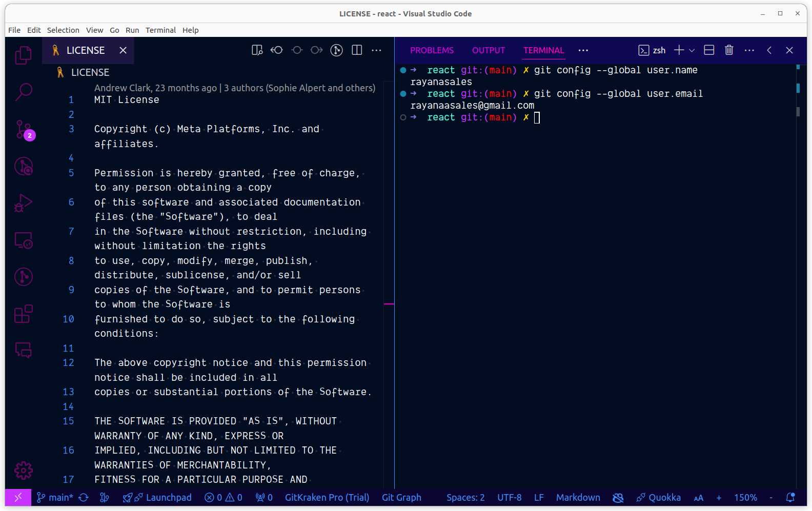Switch to the PROBLEMS panel tab

[432, 50]
